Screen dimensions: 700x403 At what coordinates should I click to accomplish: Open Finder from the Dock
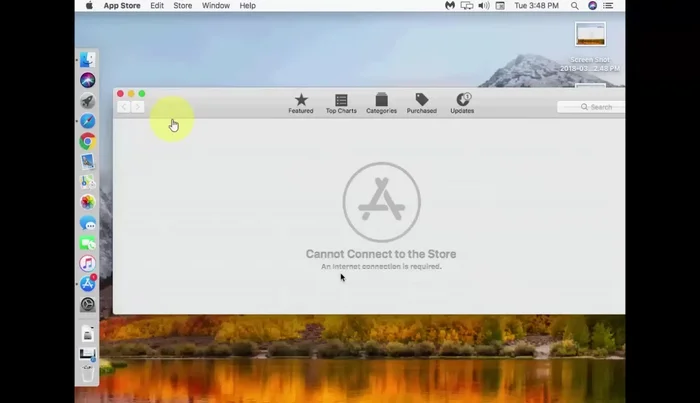[88, 60]
